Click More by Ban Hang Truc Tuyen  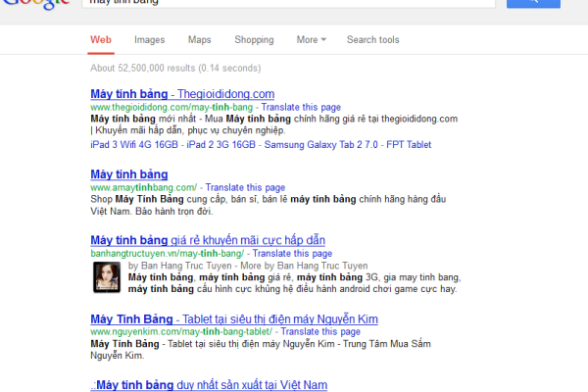304,266
